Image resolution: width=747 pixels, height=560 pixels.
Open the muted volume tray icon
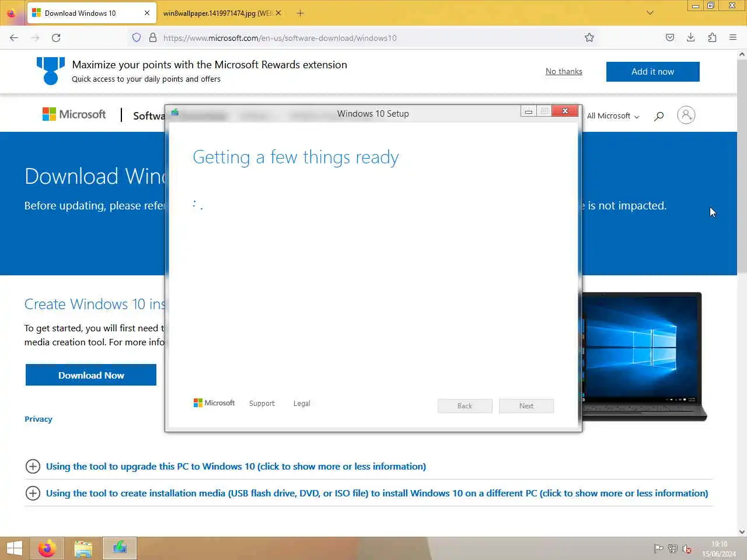(x=687, y=548)
